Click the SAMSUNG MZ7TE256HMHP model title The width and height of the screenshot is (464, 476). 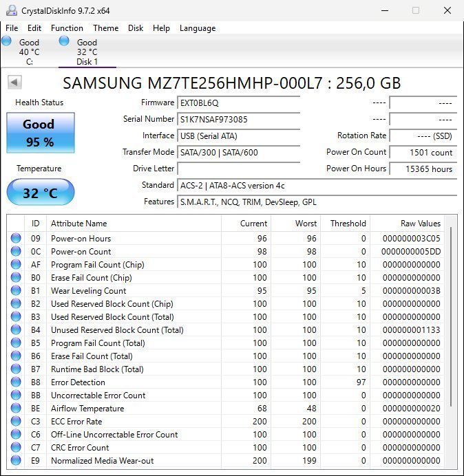[x=231, y=83]
